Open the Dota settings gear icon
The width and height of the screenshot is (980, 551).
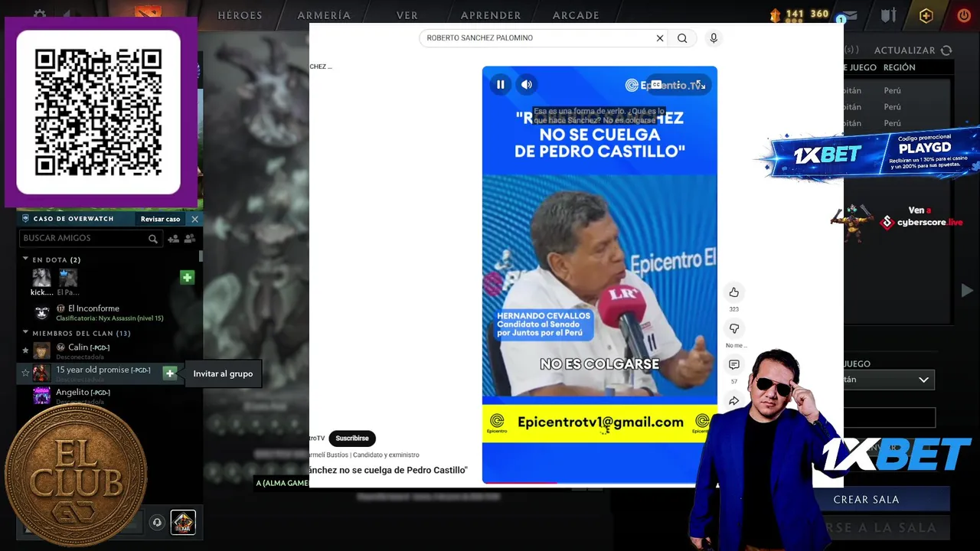[x=40, y=15]
